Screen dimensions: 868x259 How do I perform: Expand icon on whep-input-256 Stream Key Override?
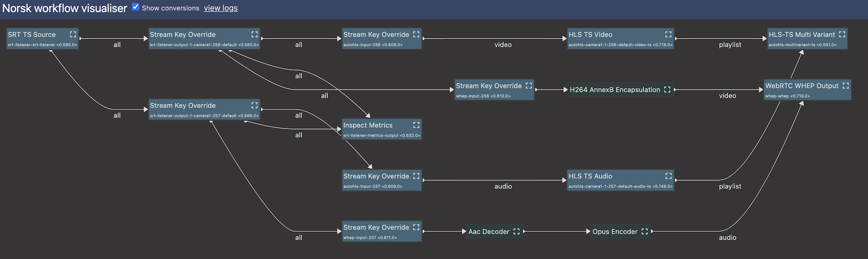[529, 85]
